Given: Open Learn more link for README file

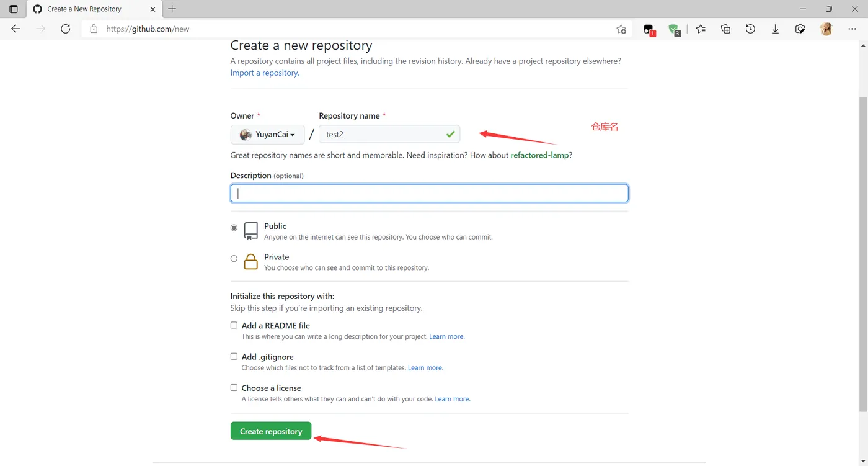Looking at the screenshot, I should (446, 336).
